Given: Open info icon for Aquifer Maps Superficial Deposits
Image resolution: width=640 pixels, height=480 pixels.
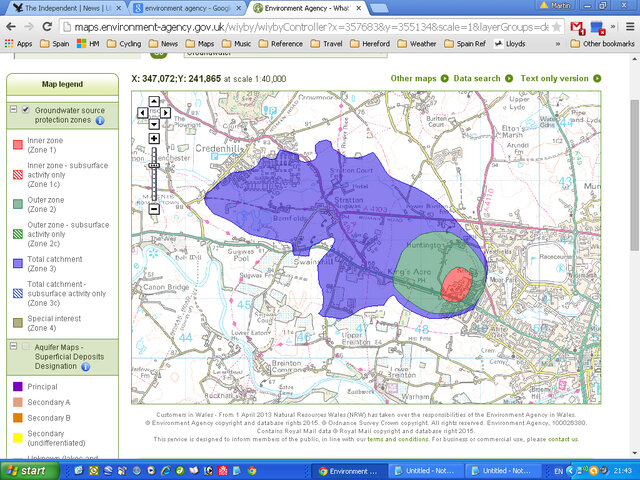Looking at the screenshot, I should pos(86,367).
